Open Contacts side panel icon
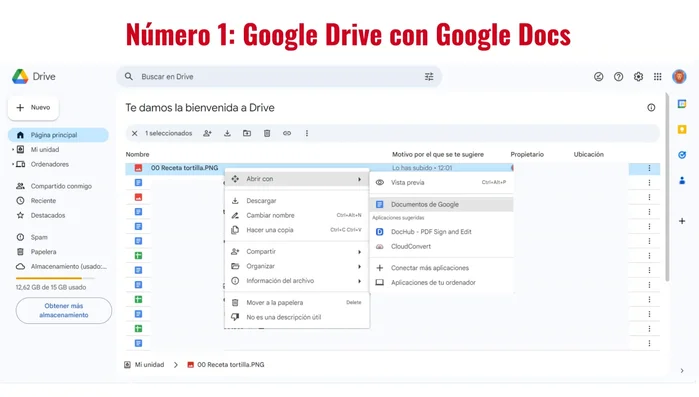This screenshot has width=699, height=397. pos(682,180)
